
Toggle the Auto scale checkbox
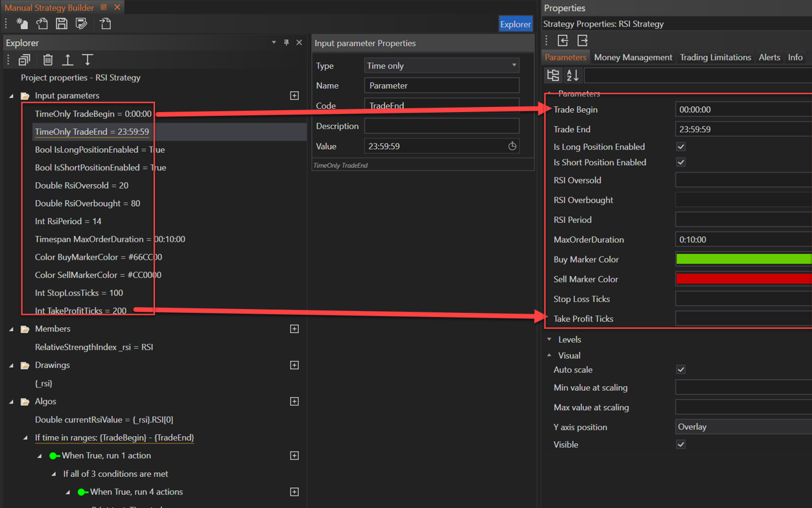tap(680, 370)
